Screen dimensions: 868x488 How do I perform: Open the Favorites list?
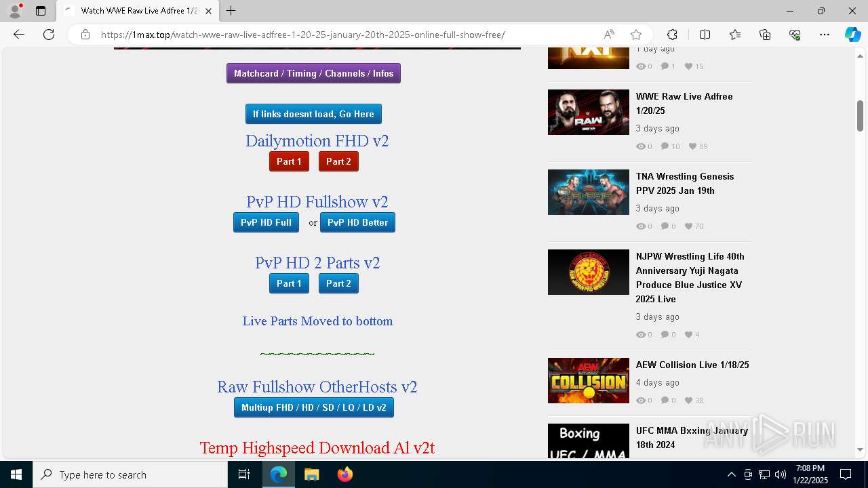coord(735,35)
